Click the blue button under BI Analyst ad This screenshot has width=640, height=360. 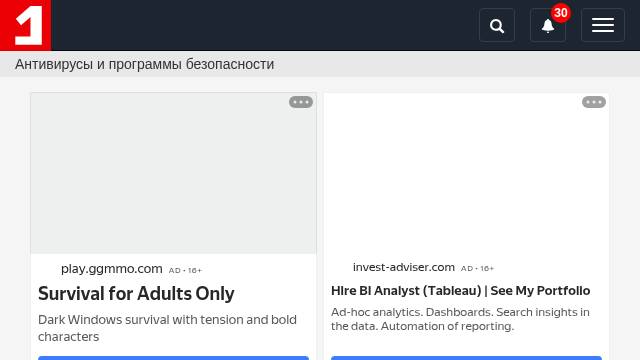[x=466, y=358]
